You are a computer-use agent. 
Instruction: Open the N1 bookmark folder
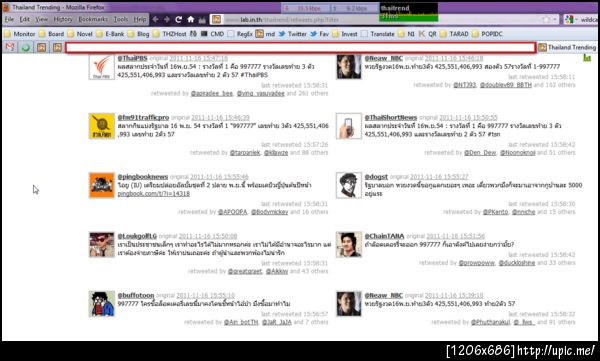[406, 34]
